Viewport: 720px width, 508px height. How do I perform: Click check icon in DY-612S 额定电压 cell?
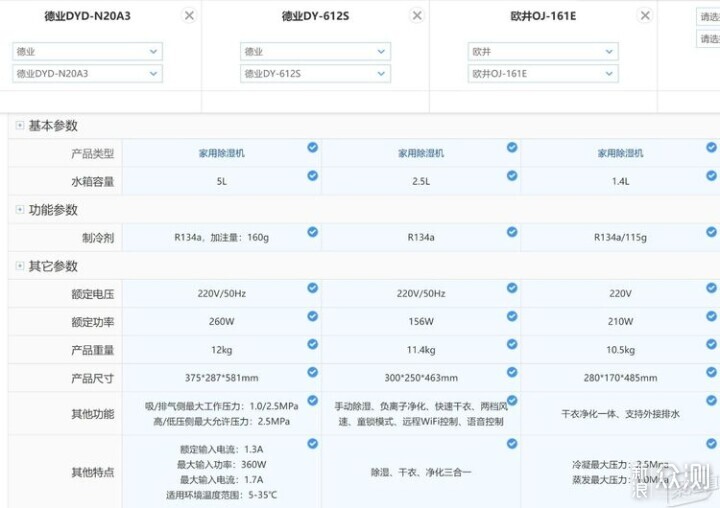click(x=512, y=288)
